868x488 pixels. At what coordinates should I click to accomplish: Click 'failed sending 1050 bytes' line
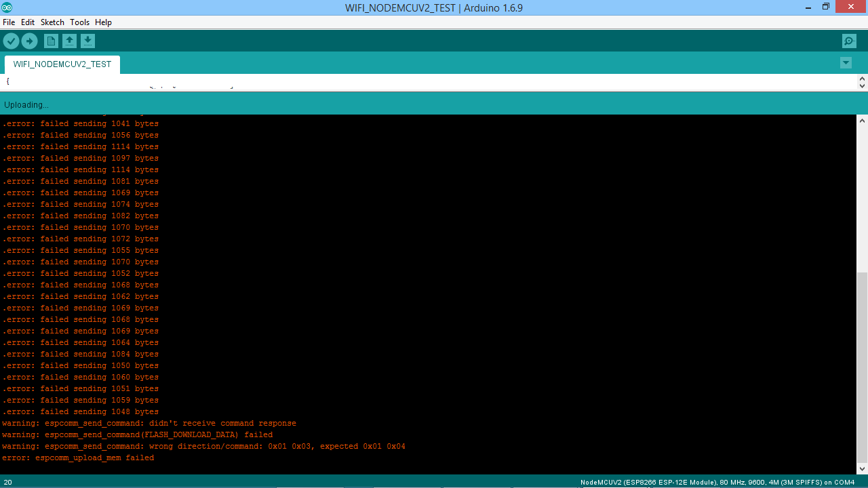[x=80, y=366]
